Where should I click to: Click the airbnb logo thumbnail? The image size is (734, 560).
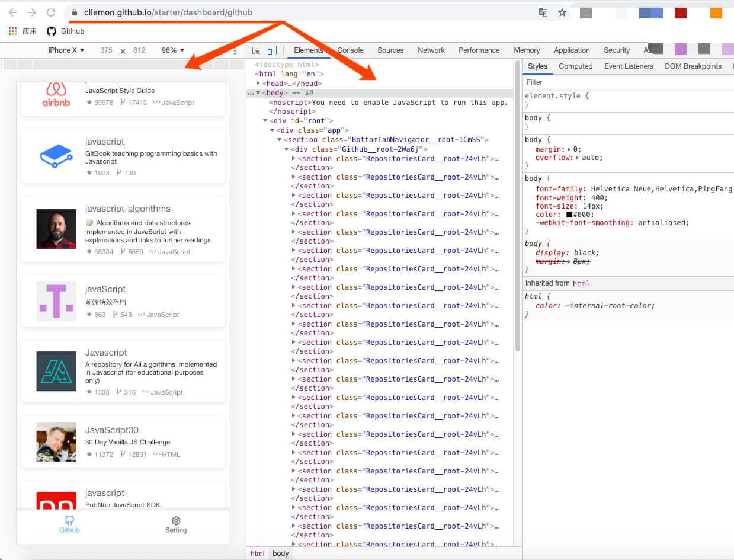click(x=56, y=95)
